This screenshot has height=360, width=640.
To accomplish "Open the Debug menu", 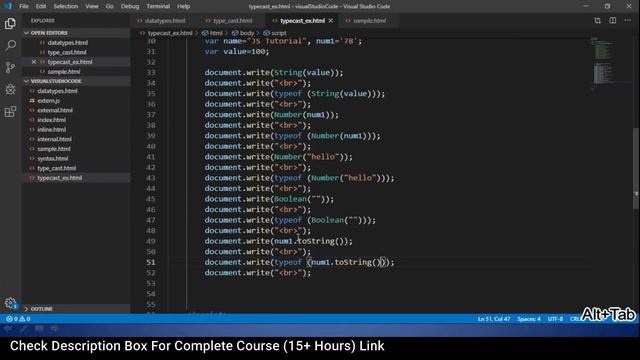I will pos(130,6).
